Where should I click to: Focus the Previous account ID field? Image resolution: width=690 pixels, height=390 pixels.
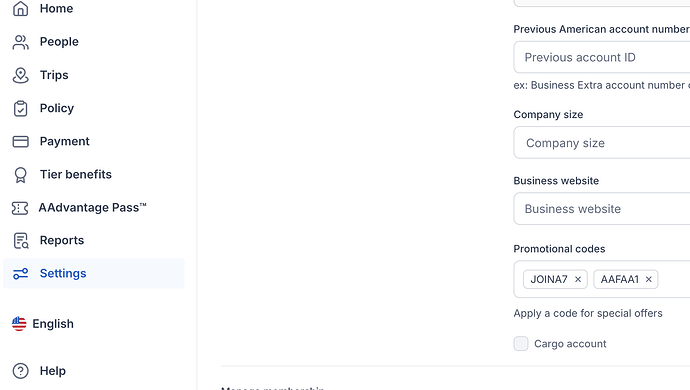pyautogui.click(x=602, y=57)
